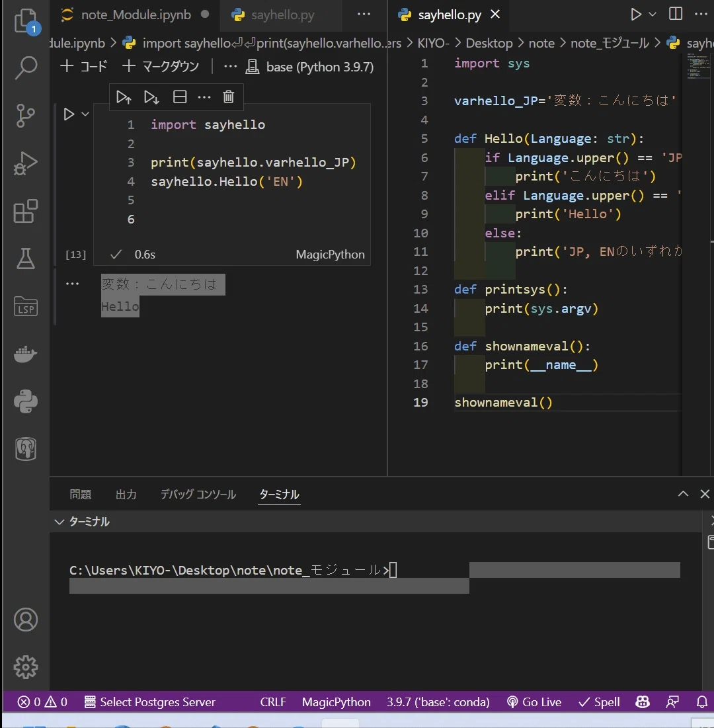This screenshot has width=714, height=728.
Task: Add a new markdown cell
Action: (161, 66)
